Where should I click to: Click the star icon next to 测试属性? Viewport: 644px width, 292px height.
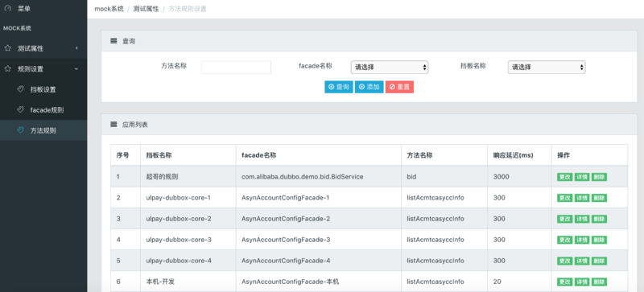tap(7, 48)
